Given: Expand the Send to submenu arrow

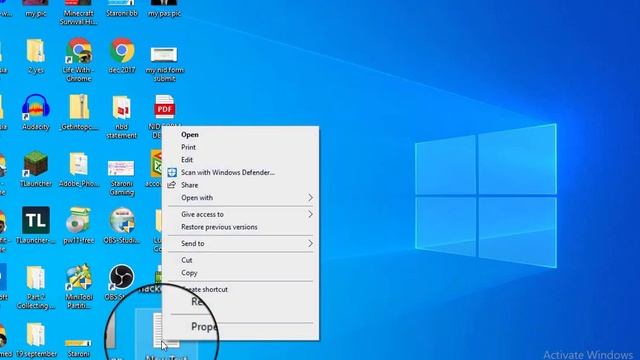Looking at the screenshot, I should click(x=310, y=244).
